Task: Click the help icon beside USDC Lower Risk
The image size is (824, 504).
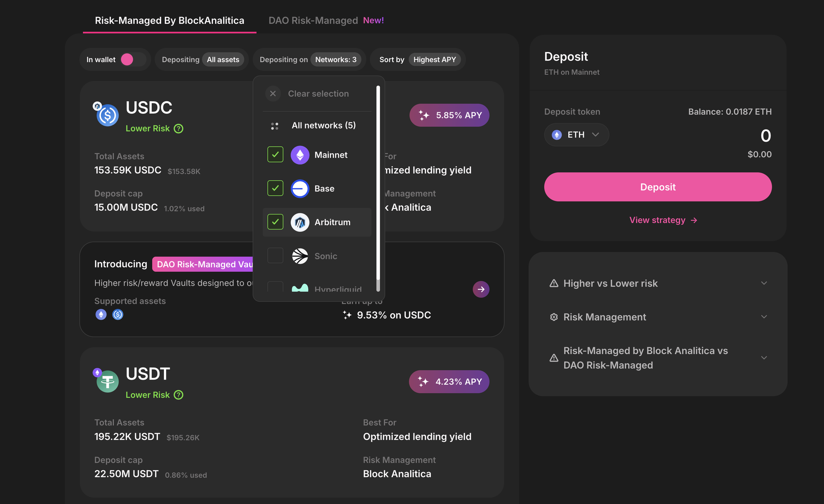Action: click(x=178, y=128)
